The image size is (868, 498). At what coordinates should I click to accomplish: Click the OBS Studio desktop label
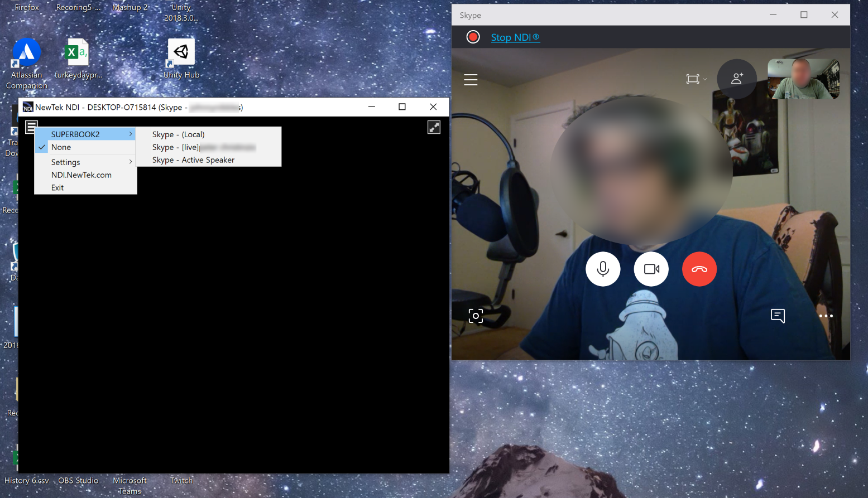click(78, 481)
